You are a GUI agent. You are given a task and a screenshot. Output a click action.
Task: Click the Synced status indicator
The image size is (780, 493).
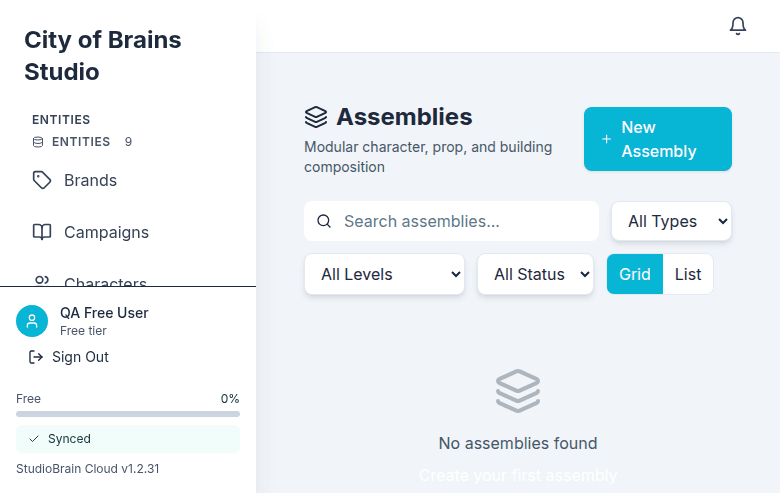tap(128, 439)
